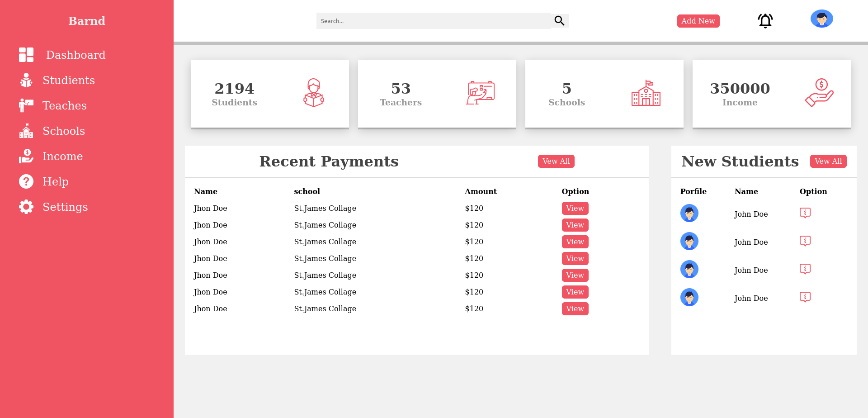Click the Add New button

coord(698,21)
